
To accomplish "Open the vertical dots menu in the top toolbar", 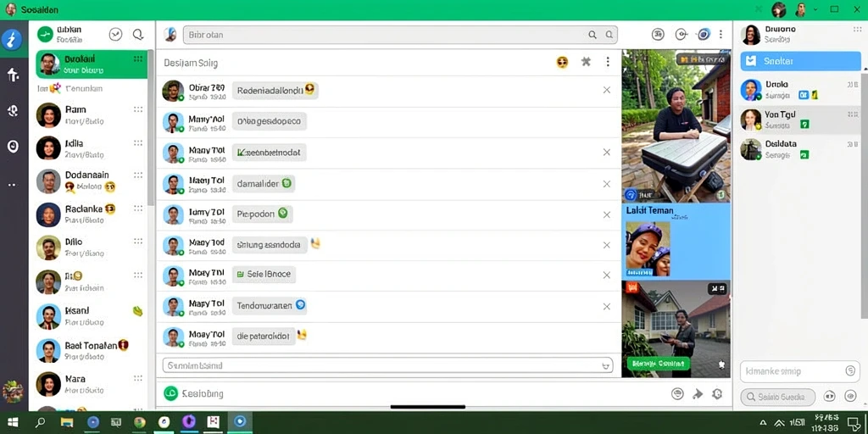I will point(721,34).
